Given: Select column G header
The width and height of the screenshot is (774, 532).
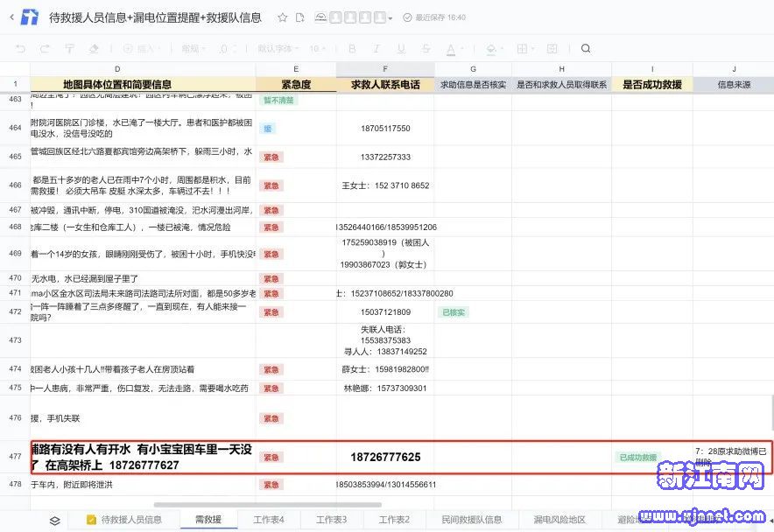Looking at the screenshot, I should [x=473, y=69].
